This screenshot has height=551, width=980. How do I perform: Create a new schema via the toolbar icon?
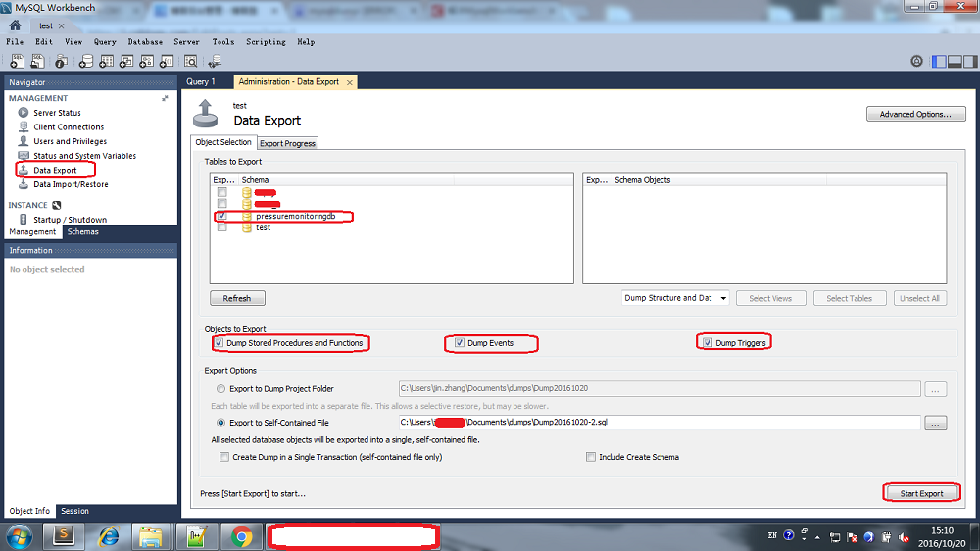(x=86, y=61)
